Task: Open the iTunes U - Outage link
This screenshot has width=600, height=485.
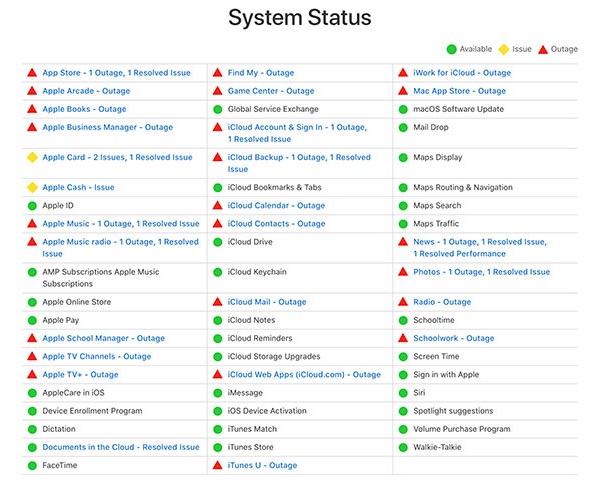Action: [x=262, y=465]
